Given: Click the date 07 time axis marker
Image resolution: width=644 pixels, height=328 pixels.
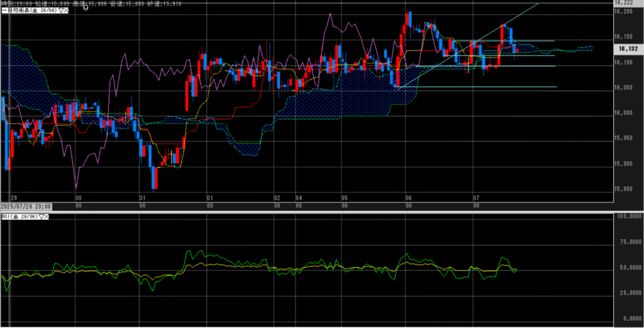Looking at the screenshot, I should tap(477, 198).
